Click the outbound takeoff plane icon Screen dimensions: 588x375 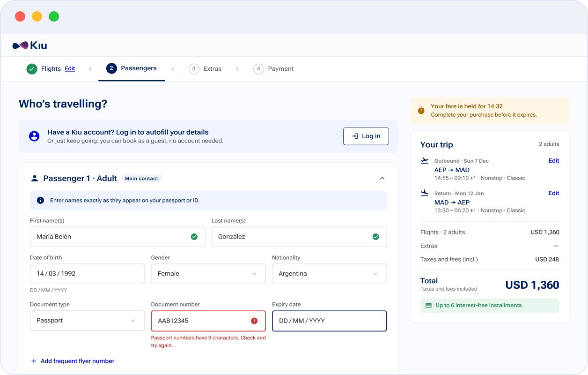[x=425, y=161]
